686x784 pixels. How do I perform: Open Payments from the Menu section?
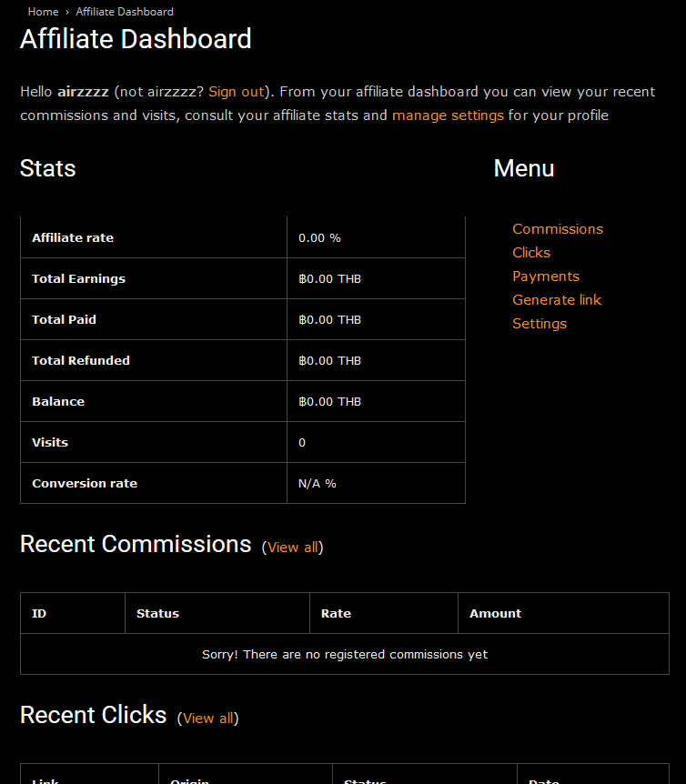pos(545,276)
